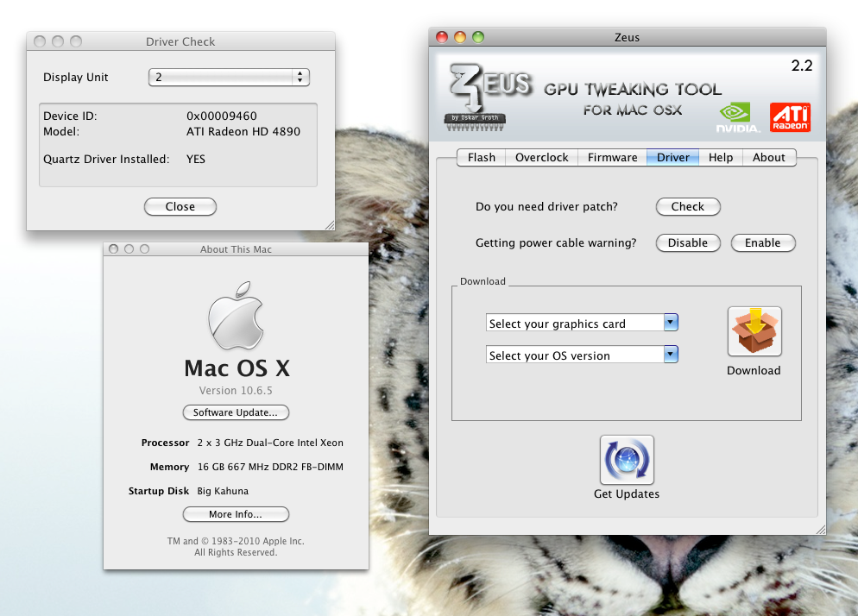Close the Driver Check dialog via Close button
858x616 pixels.
(180, 207)
